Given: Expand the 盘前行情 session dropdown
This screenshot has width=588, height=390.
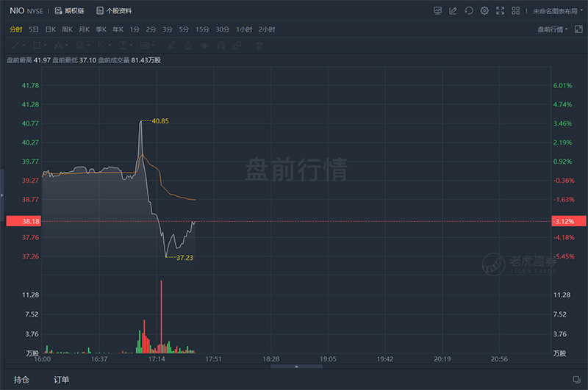Looking at the screenshot, I should click(x=553, y=29).
